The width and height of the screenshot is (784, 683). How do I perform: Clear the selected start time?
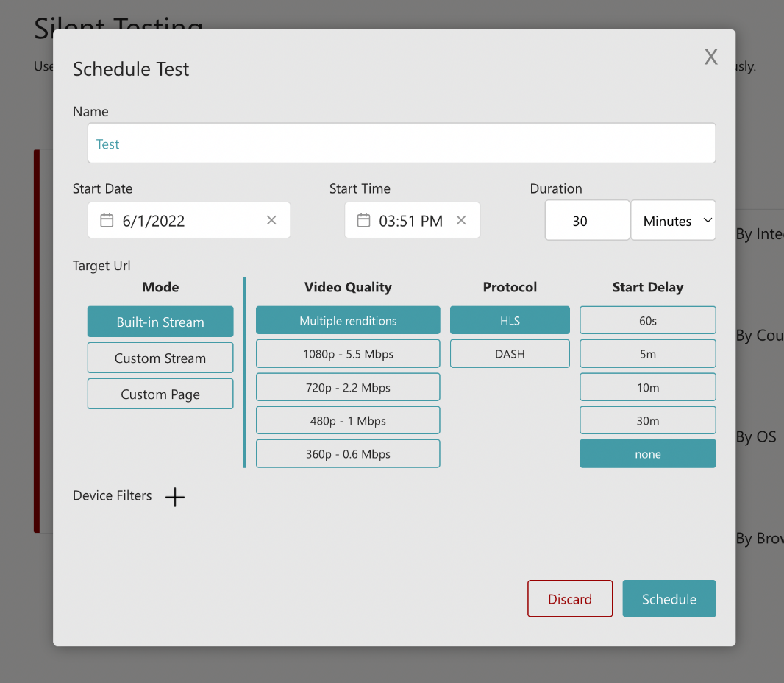461,219
